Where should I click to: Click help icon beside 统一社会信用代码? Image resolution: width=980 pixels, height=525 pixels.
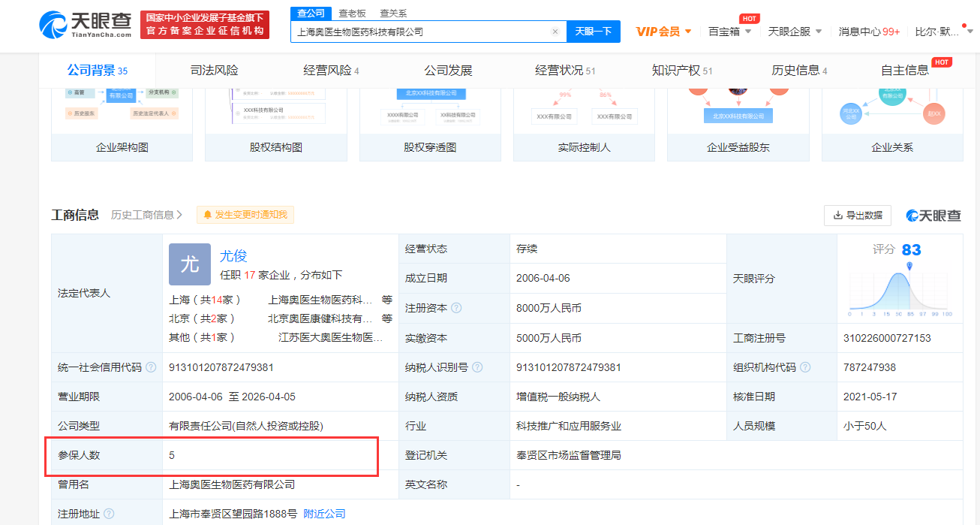pyautogui.click(x=151, y=367)
